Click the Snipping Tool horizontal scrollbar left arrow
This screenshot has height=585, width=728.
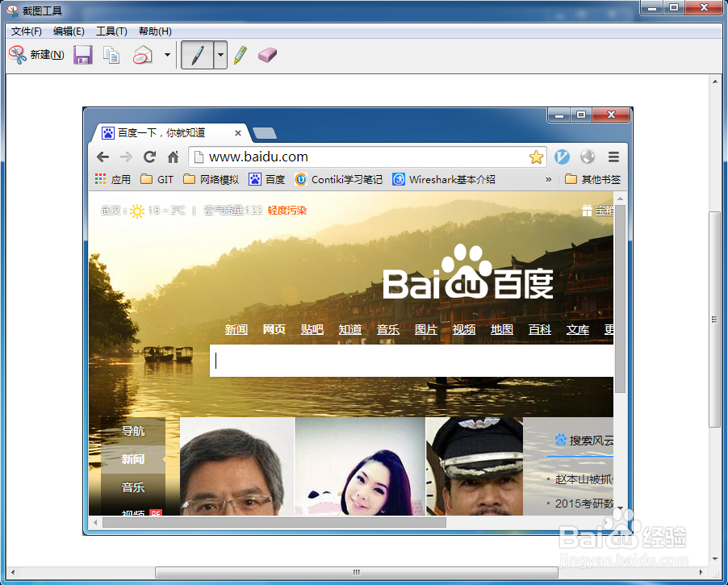pos(13,572)
